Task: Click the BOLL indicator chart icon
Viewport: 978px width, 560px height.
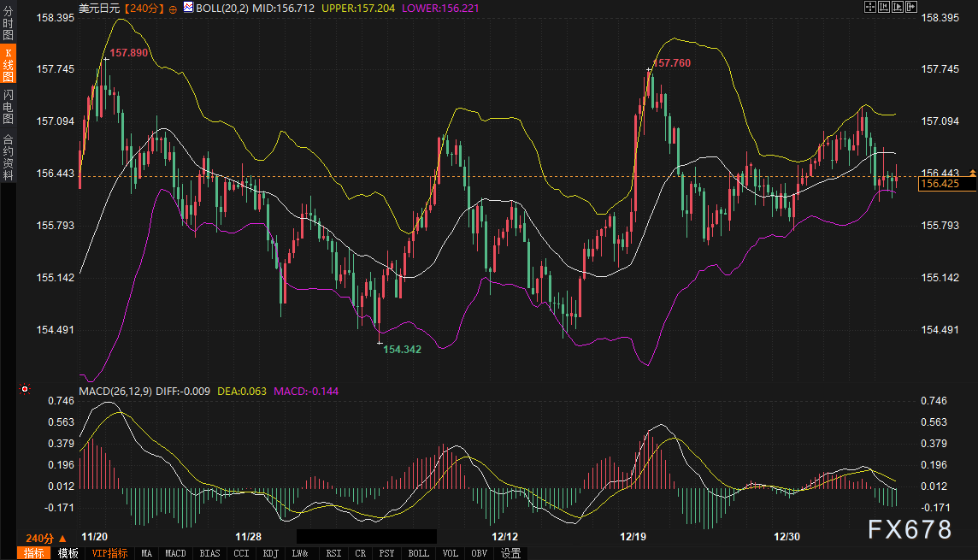Action: [x=188, y=8]
